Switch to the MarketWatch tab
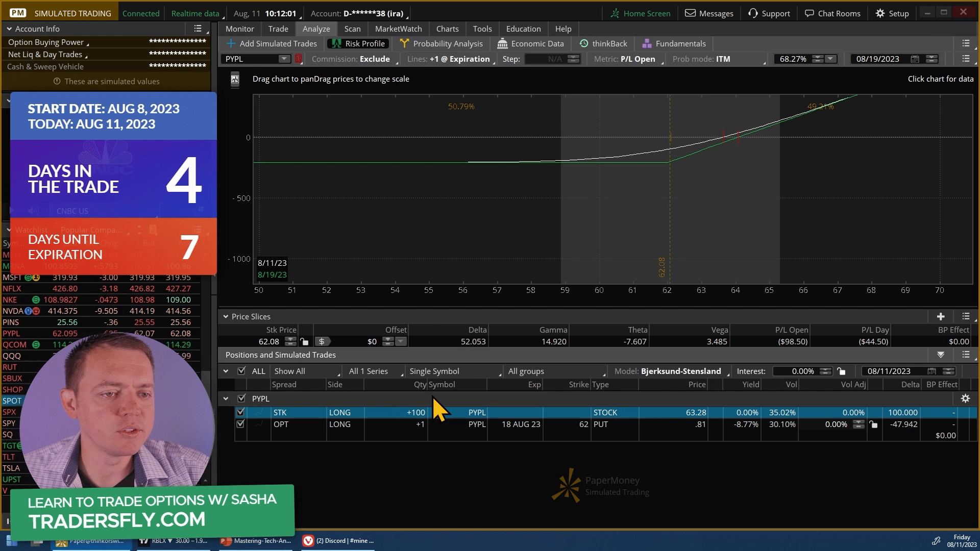Viewport: 980px width, 551px height. tap(399, 29)
